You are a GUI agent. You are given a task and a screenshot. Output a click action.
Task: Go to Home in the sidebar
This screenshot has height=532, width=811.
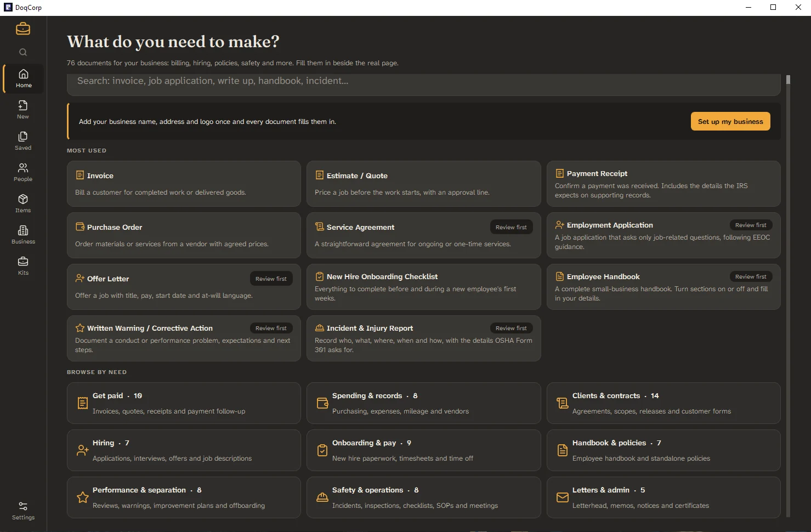tap(24, 78)
